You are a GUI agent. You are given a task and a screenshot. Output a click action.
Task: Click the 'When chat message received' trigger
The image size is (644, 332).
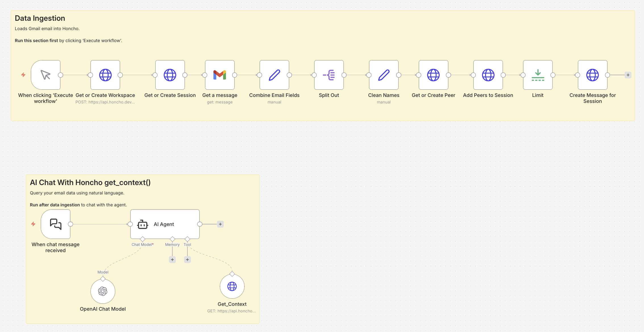coord(55,224)
